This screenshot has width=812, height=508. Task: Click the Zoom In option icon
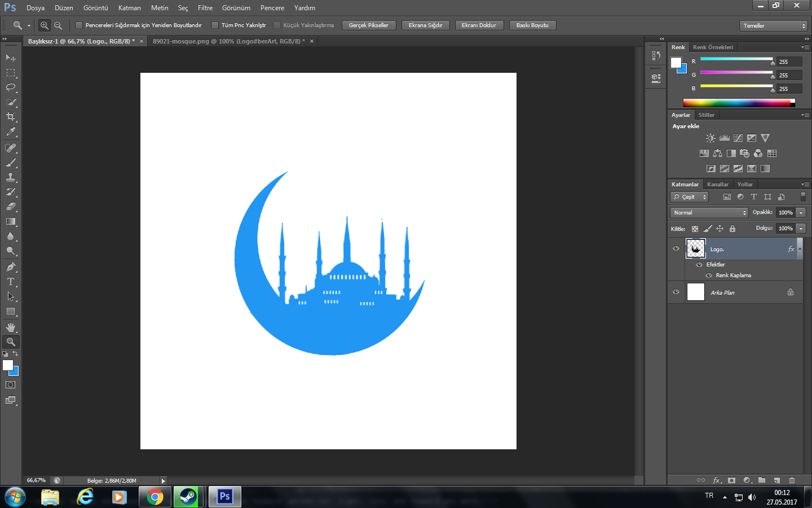[45, 25]
